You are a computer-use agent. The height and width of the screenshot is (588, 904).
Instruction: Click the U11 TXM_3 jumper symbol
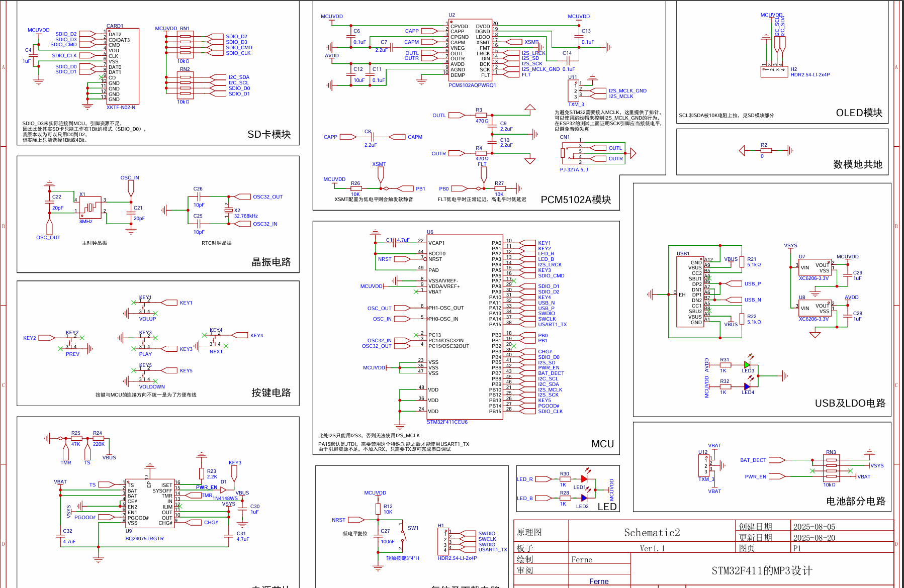574,91
